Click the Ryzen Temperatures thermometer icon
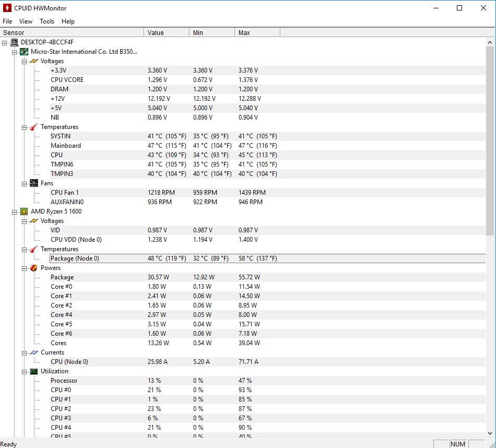This screenshot has height=448, width=496. pos(34,249)
